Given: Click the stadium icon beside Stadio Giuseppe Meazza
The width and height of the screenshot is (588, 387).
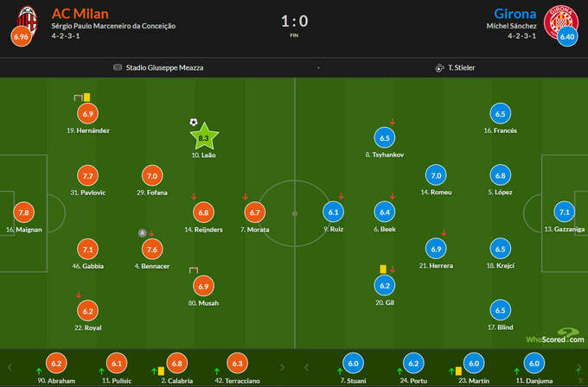Looking at the screenshot, I should click(118, 67).
